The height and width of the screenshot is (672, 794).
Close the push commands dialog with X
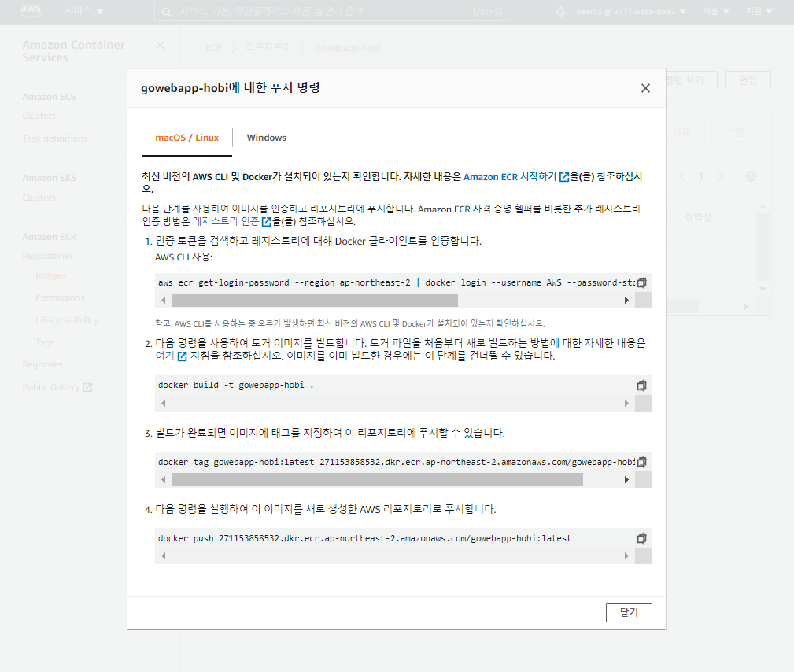[645, 88]
